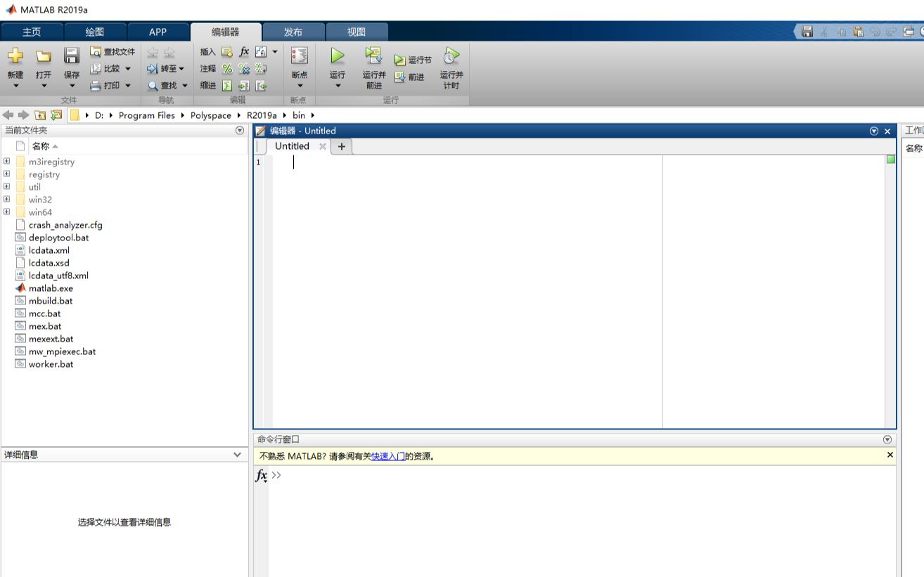Open the 转至 (Go To) control
Image resolution: width=924 pixels, height=577 pixels.
pos(166,68)
